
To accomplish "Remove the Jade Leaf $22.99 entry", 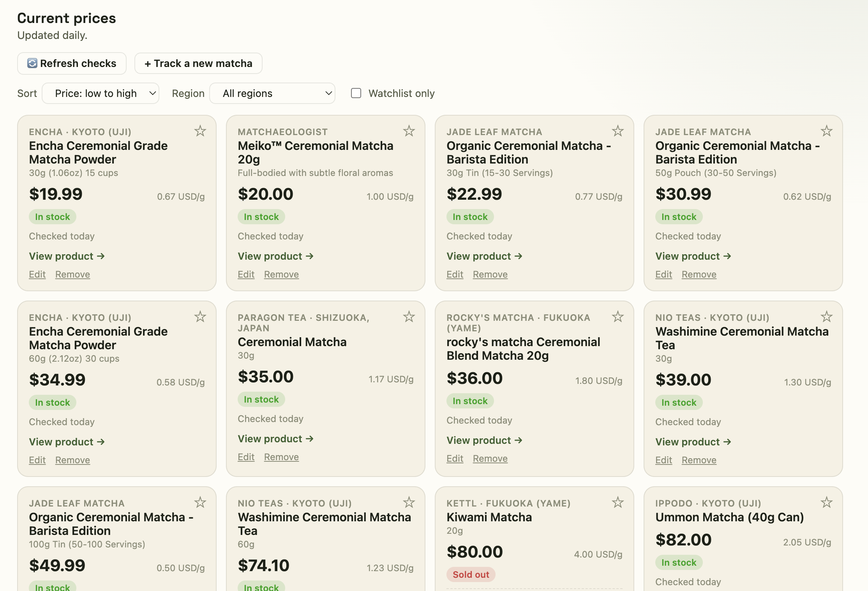I will click(x=490, y=274).
